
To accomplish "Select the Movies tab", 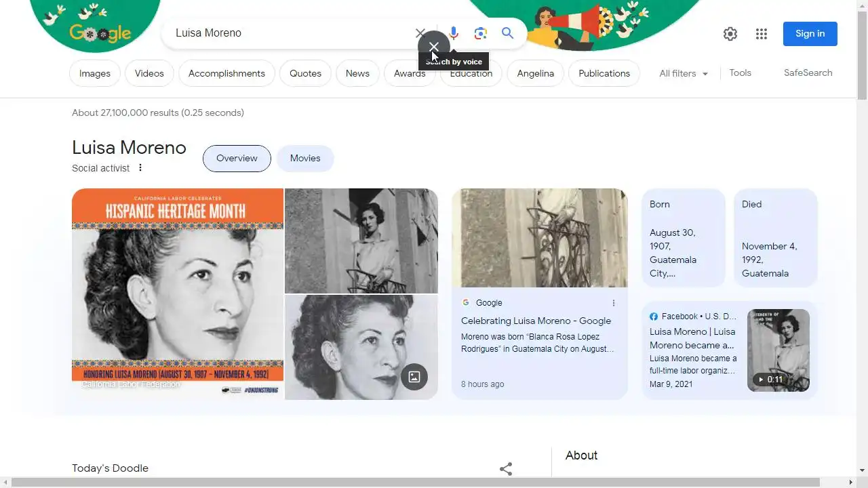I will coord(305,158).
